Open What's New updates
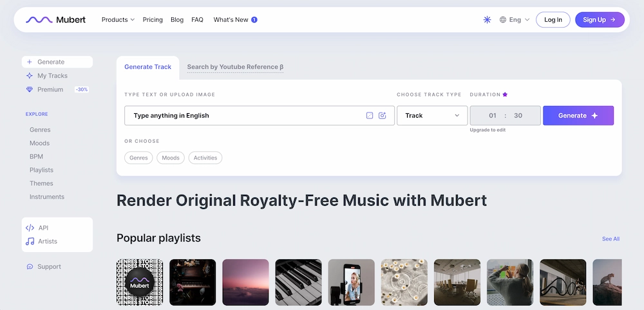The width and height of the screenshot is (644, 310). click(231, 20)
